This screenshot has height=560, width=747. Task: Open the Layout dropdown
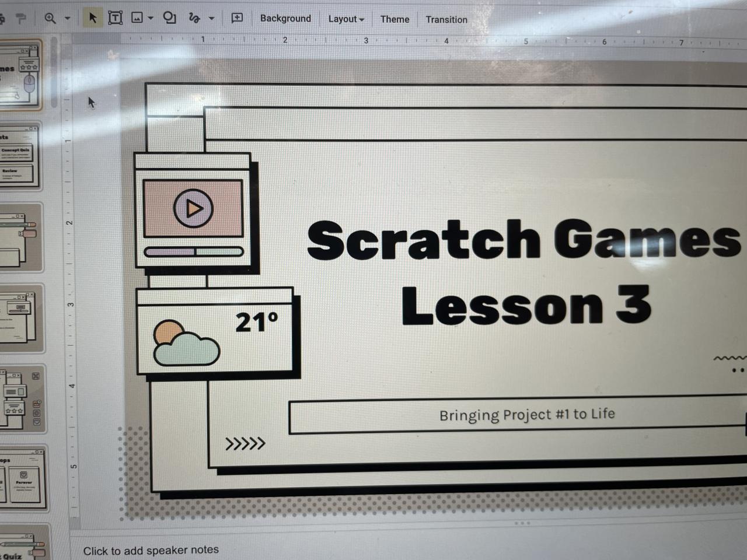(346, 19)
